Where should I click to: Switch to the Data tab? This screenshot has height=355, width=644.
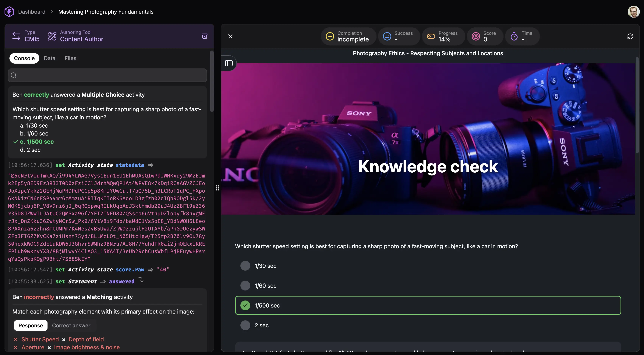point(49,58)
